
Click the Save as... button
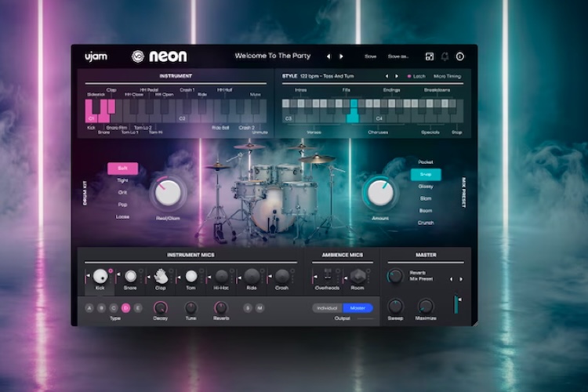tap(398, 56)
